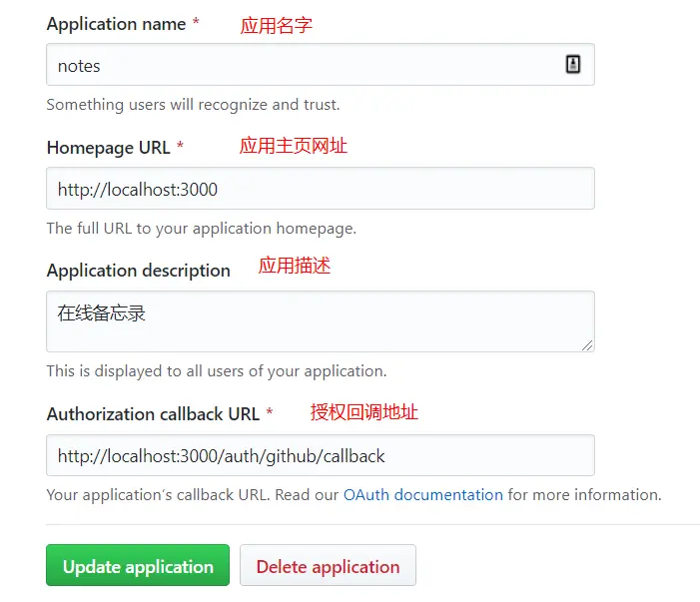The image size is (700, 602).
Task: Click the Homepage URL label
Action: coord(109,148)
